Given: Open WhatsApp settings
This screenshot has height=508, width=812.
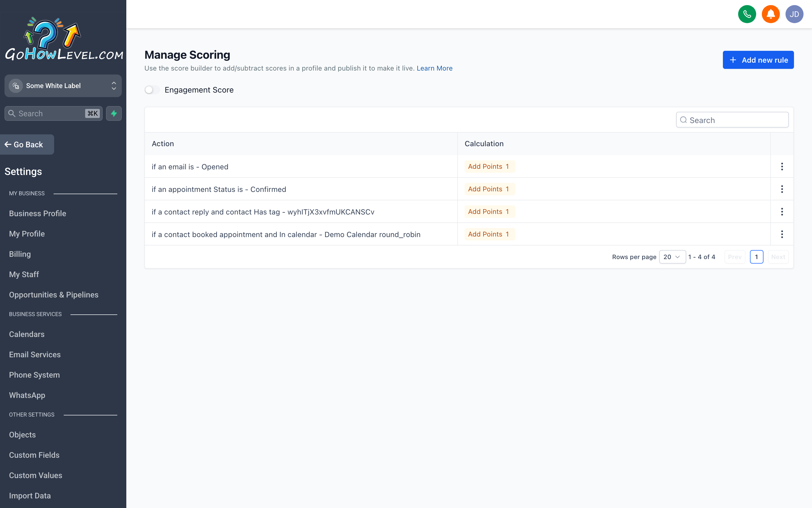Looking at the screenshot, I should (x=27, y=395).
